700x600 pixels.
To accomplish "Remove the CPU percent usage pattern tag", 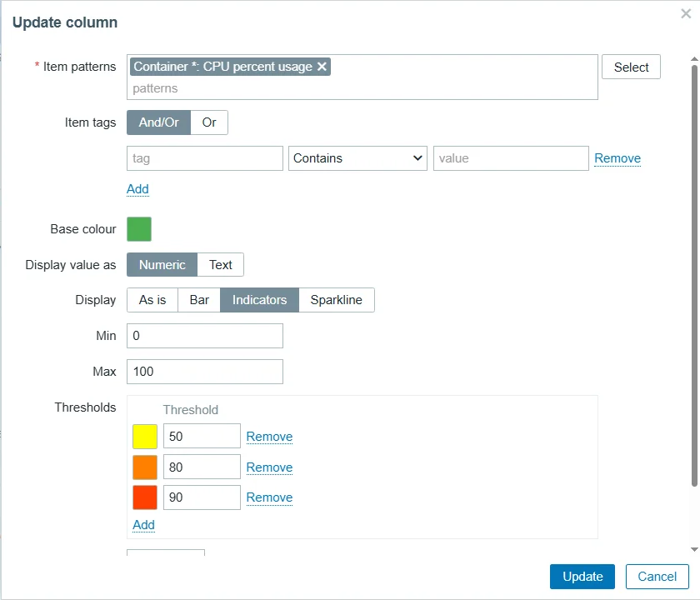I will click(x=322, y=67).
